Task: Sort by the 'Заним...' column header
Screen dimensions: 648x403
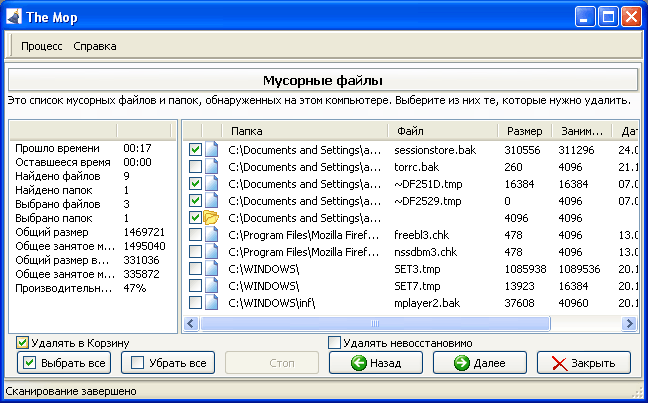Action: click(x=582, y=131)
